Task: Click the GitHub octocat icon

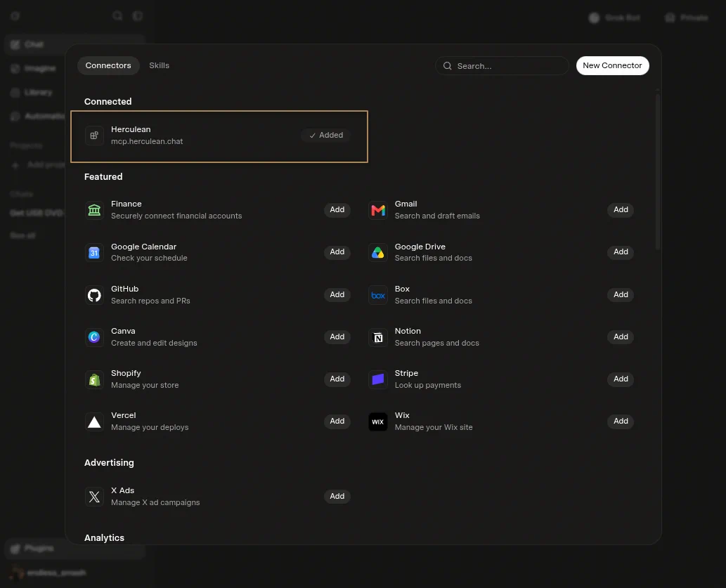Action: click(x=94, y=295)
